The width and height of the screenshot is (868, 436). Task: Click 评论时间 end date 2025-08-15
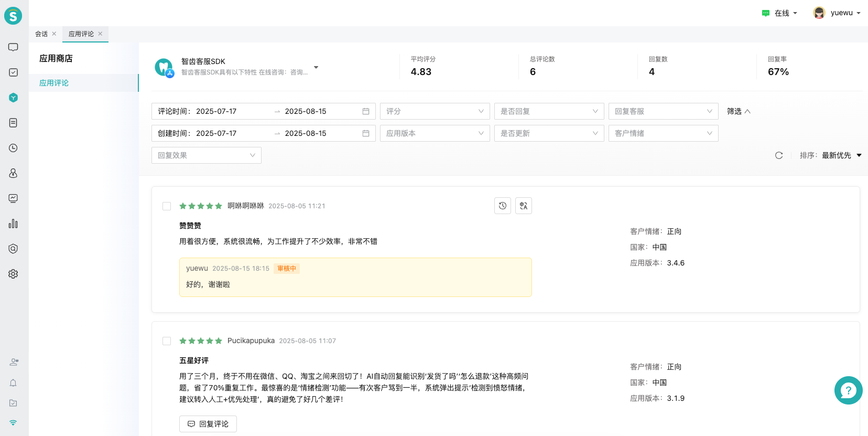(x=306, y=111)
